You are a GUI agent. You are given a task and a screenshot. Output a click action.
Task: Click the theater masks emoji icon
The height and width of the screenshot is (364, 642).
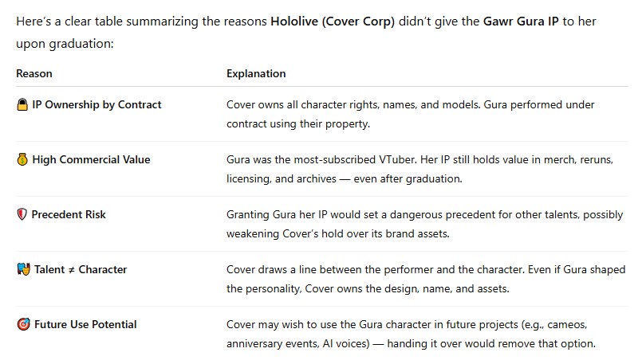coord(23,269)
